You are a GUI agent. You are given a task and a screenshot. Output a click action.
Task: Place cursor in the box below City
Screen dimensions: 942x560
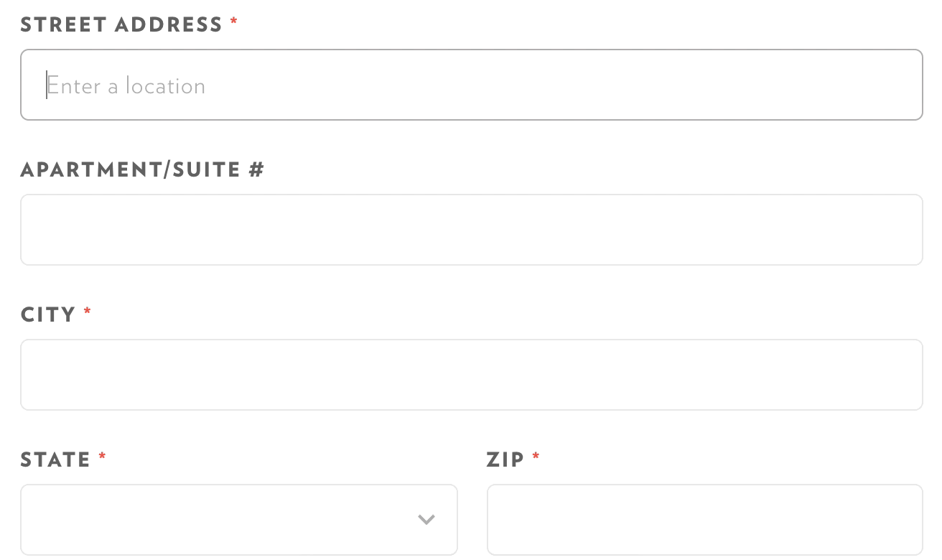pos(471,375)
